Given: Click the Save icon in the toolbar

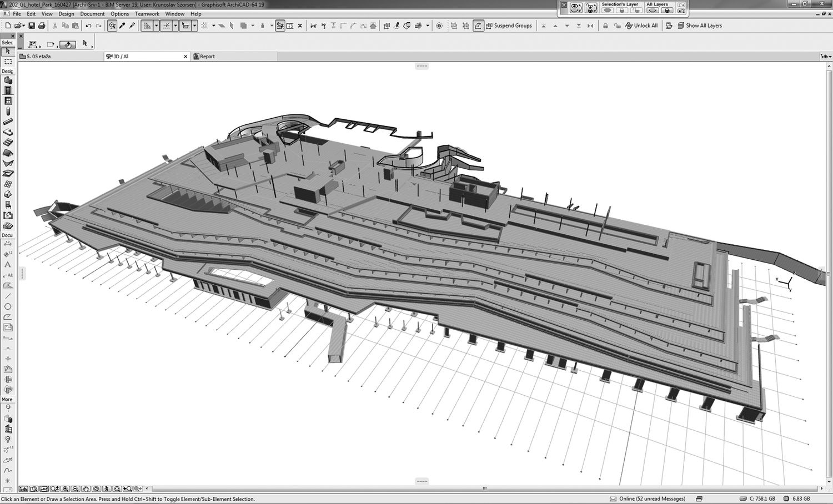Looking at the screenshot, I should 32,26.
